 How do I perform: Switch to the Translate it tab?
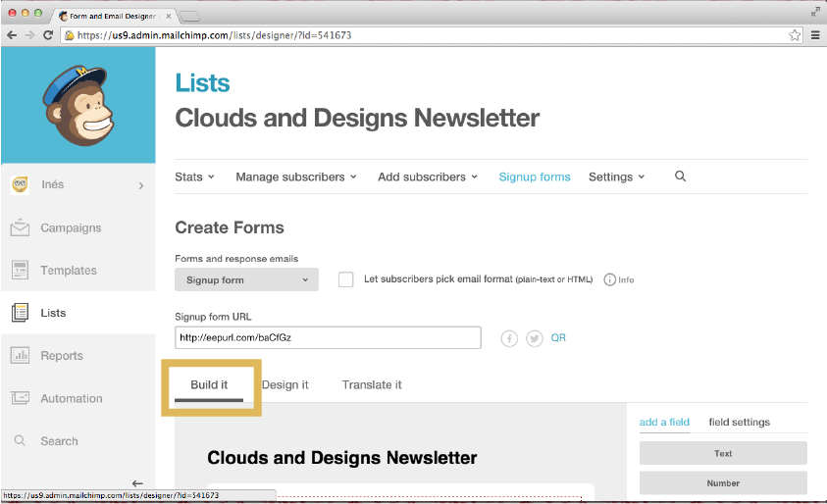[x=371, y=384]
